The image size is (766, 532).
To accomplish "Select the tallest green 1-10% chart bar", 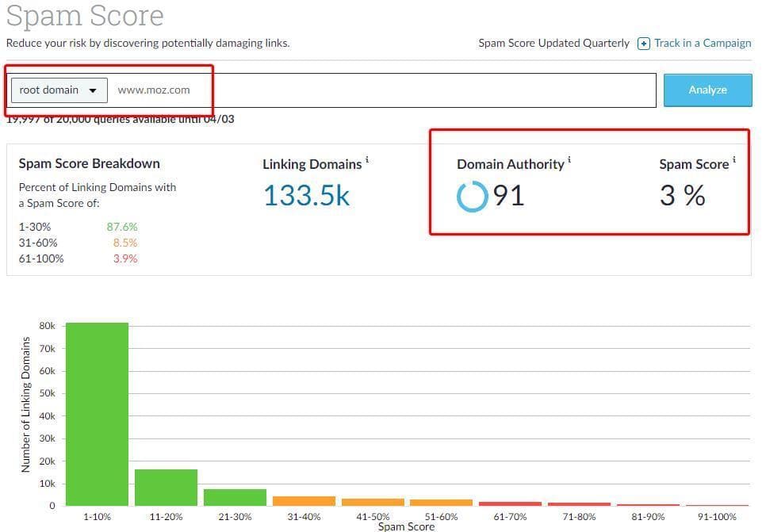I will click(x=96, y=412).
